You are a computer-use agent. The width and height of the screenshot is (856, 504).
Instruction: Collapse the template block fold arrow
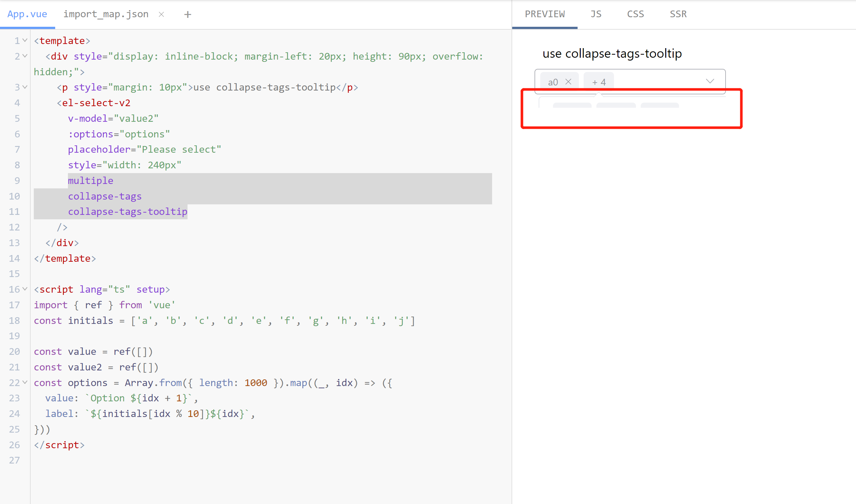pos(25,40)
